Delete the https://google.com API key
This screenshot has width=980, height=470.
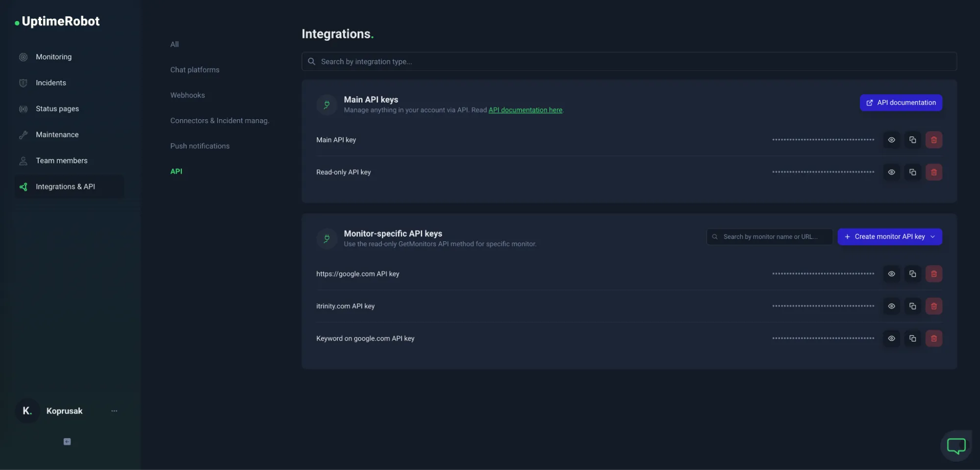click(933, 274)
